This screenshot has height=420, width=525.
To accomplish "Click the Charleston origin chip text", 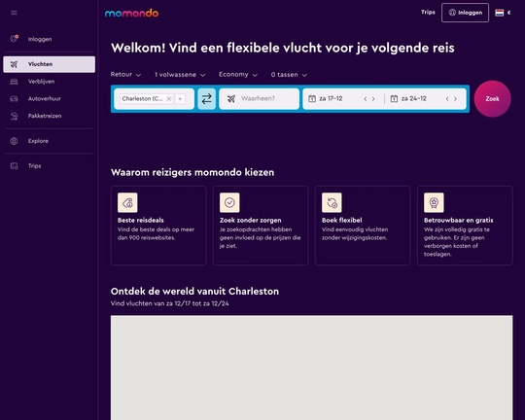I will point(142,99).
